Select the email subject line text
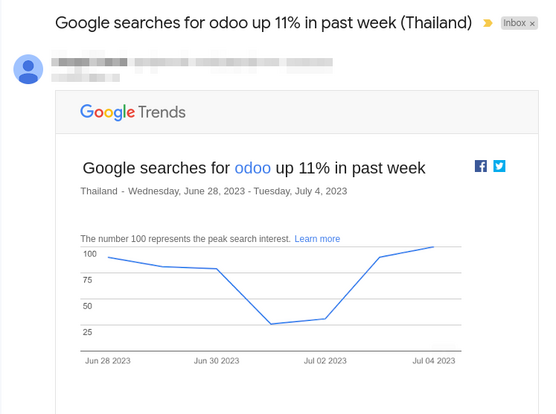Image resolution: width=556 pixels, height=414 pixels. coord(263,23)
